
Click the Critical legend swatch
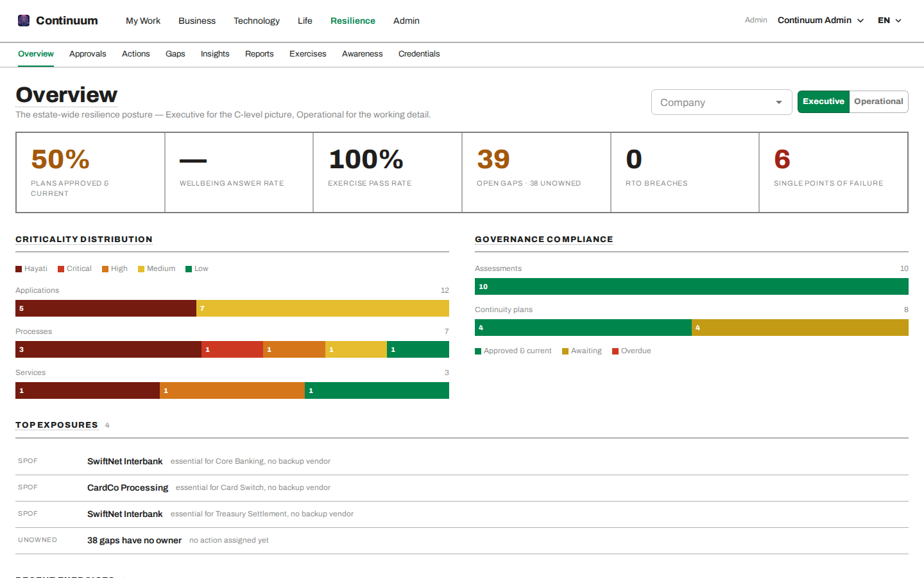(61, 269)
